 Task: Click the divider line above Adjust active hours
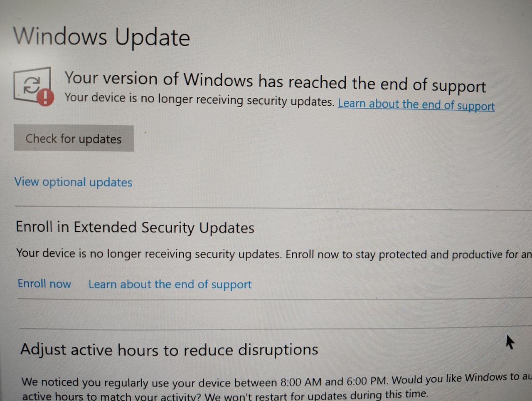pos(276,327)
